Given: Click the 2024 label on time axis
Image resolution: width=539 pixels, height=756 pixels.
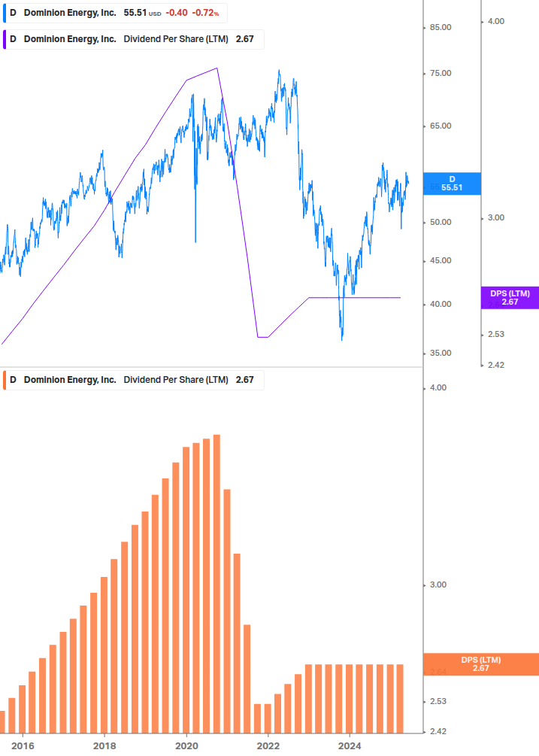Looking at the screenshot, I should click(350, 746).
